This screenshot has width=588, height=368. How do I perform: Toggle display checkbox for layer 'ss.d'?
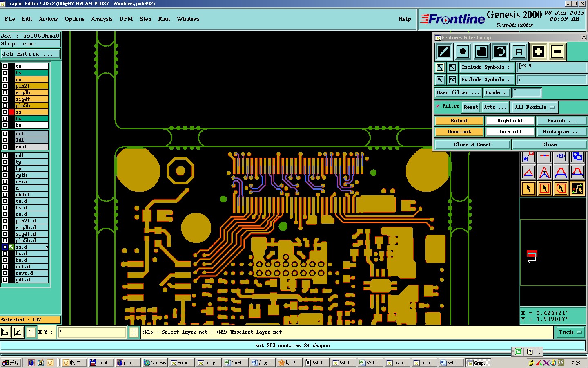point(5,247)
